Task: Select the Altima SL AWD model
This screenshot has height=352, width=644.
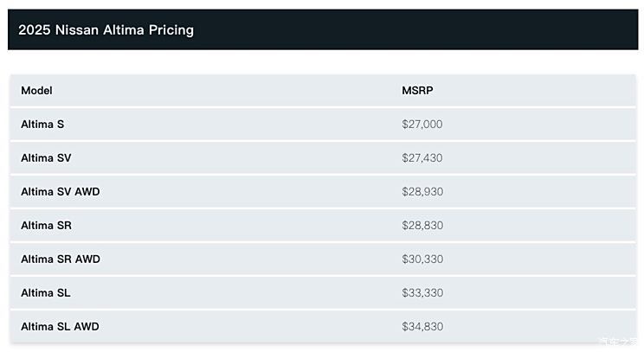Action: click(x=60, y=326)
